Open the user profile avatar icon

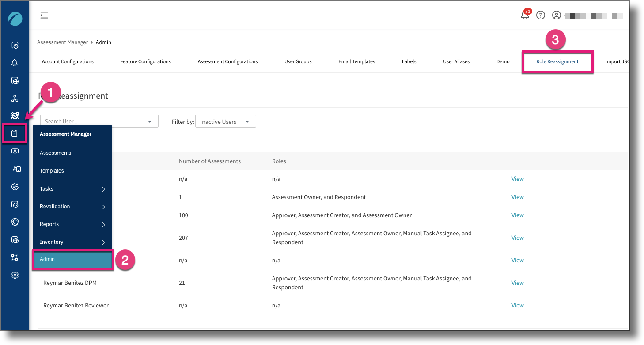(556, 15)
